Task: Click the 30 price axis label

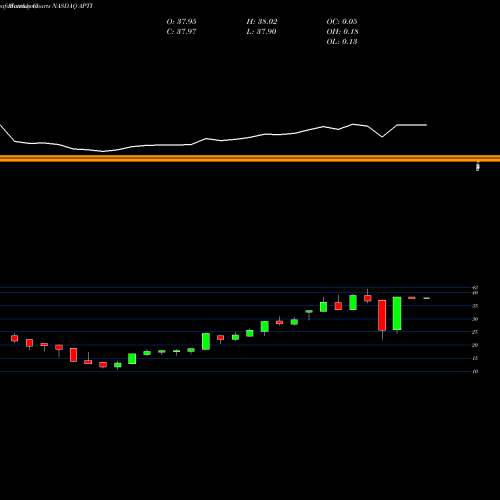Action: [x=475, y=319]
